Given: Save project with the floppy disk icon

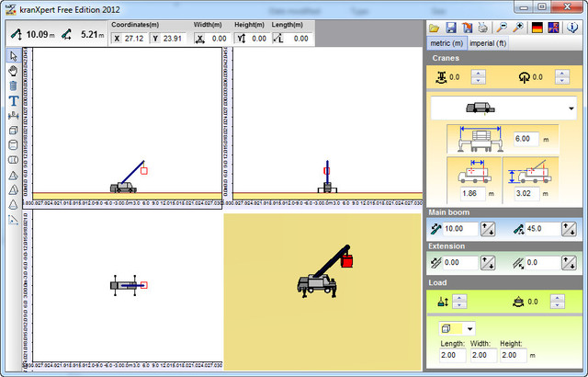Looking at the screenshot, I should coord(451,29).
